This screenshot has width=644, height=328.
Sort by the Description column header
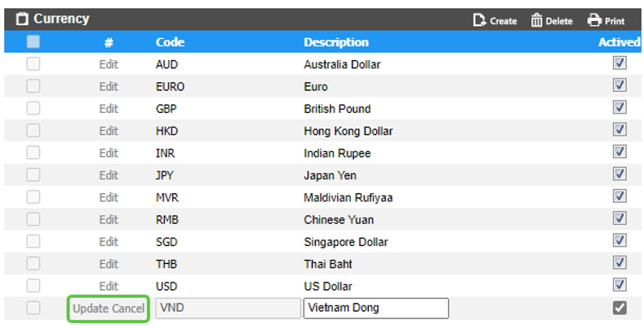336,42
